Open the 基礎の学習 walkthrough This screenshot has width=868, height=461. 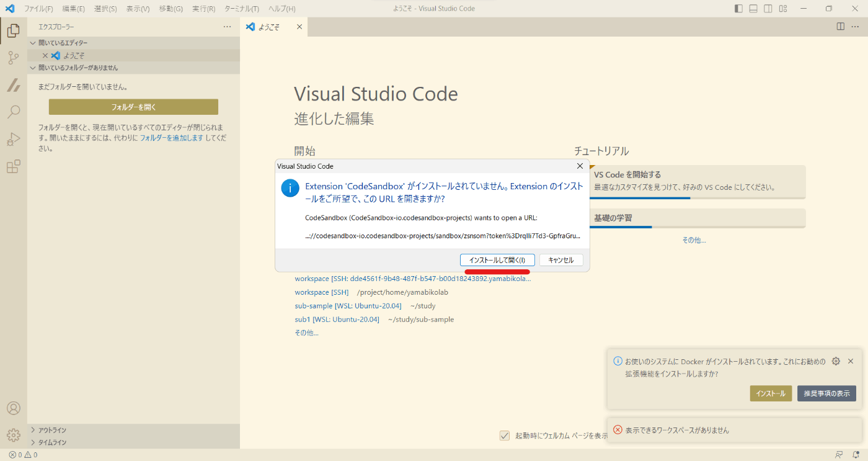coord(697,218)
